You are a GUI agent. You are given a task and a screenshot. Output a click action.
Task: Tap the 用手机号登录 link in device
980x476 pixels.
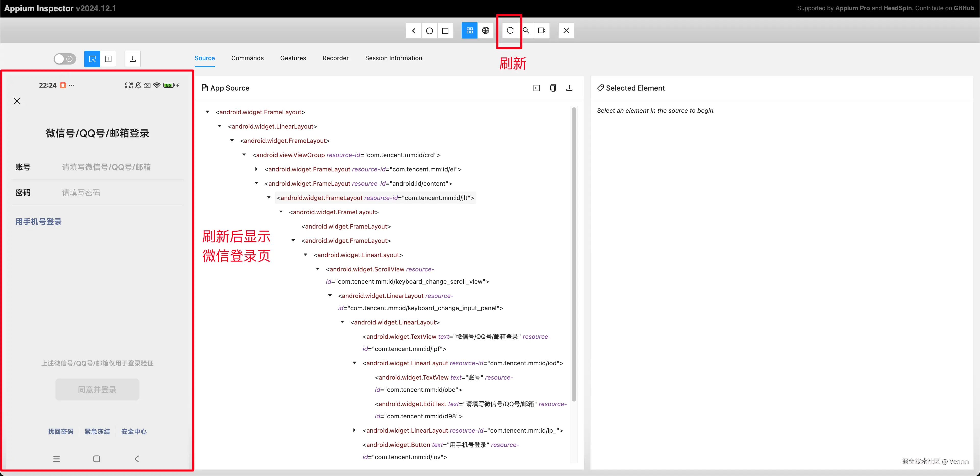tap(39, 222)
